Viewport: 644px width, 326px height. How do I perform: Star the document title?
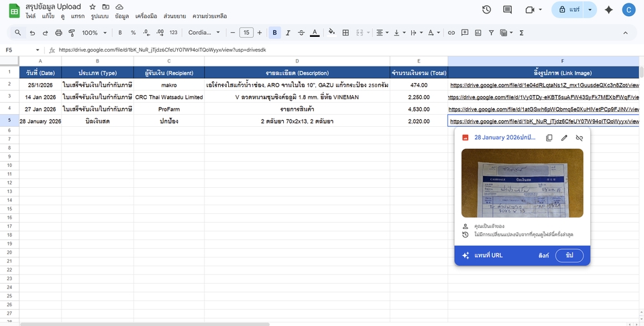click(93, 7)
